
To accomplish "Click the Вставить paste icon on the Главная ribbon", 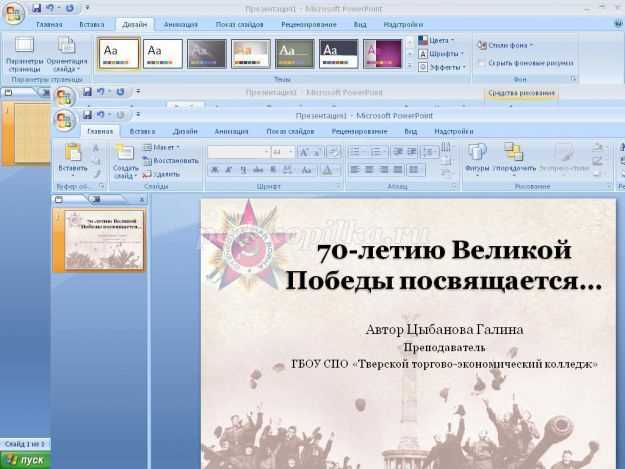I will (73, 153).
